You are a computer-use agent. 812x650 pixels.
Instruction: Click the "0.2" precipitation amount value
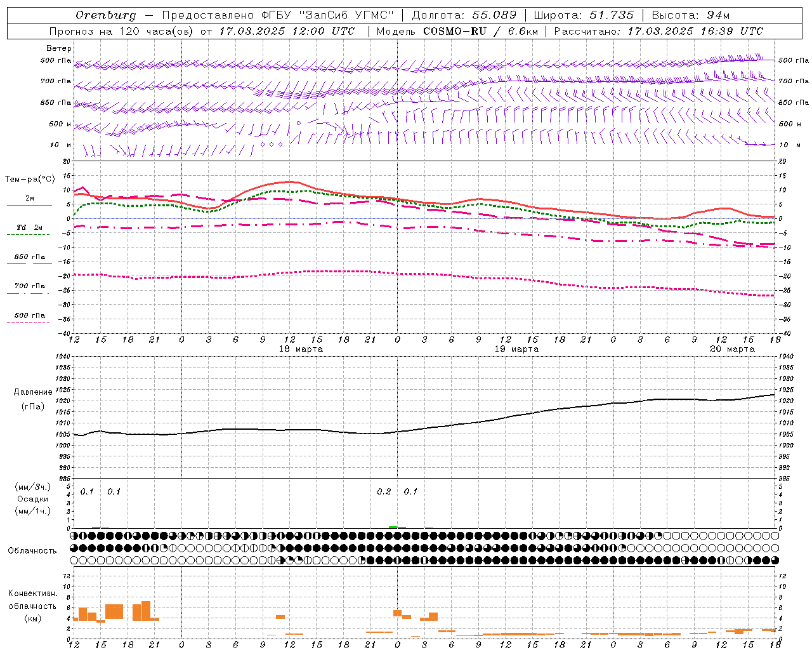(384, 492)
